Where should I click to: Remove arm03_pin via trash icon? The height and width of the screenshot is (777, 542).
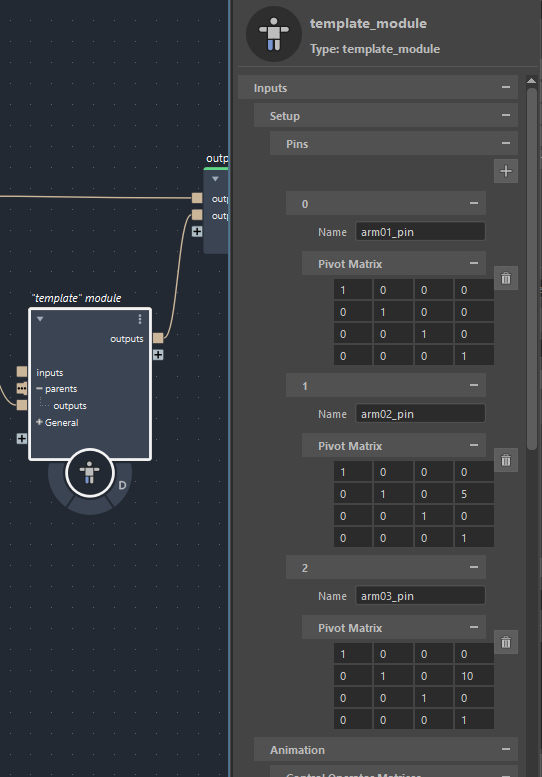click(505, 642)
